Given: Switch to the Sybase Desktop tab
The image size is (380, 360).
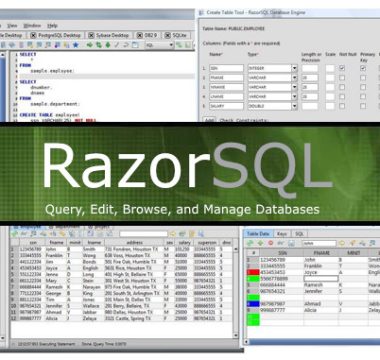Looking at the screenshot, I should tap(109, 35).
